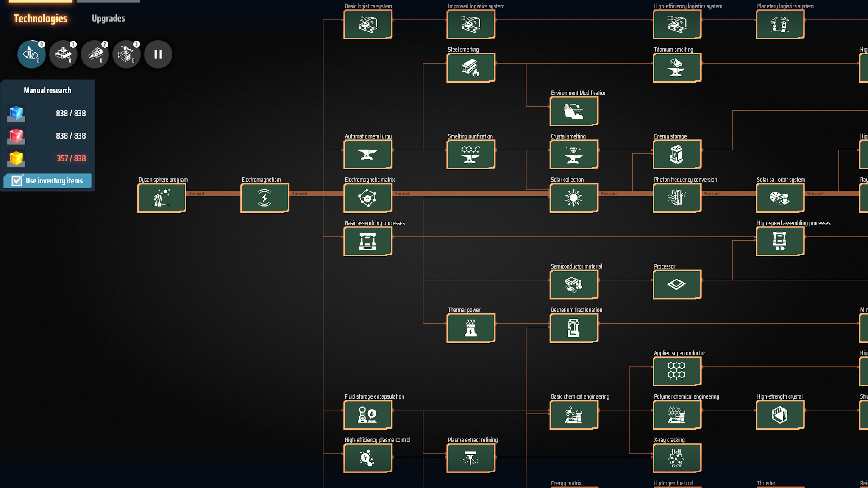Open Solar sail orbit system node
Viewport: 868px width, 488px height.
click(780, 198)
